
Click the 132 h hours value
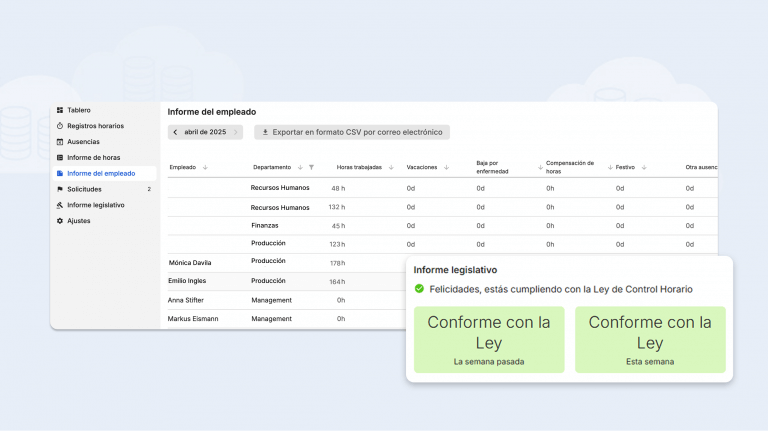336,207
